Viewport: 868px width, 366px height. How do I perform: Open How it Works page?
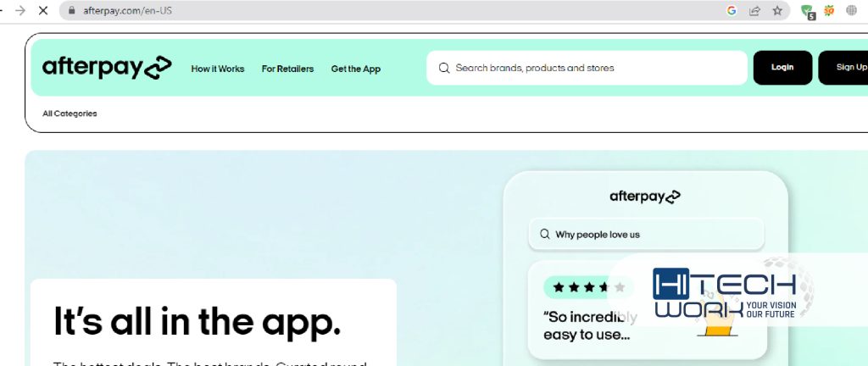218,69
